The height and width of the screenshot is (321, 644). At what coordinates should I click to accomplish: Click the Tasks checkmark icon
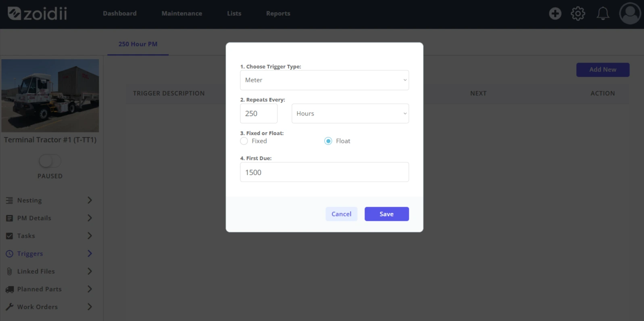coord(9,236)
